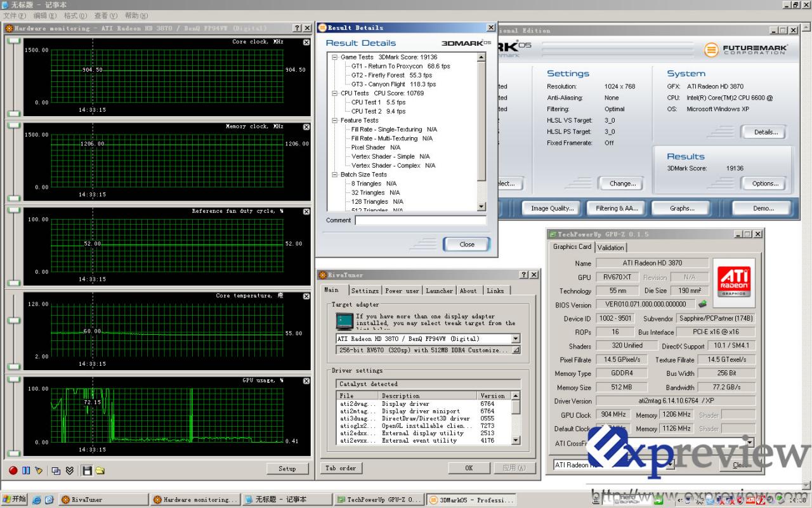This screenshot has height=508, width=812.
Task: Click the overlapping windows icon in monitoring toolbar
Action: [56, 471]
